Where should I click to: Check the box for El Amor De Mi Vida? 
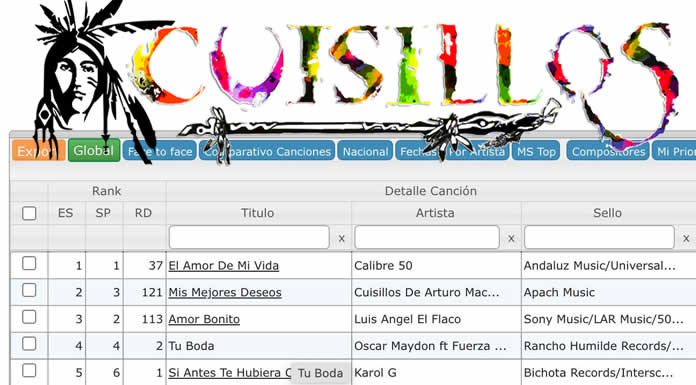[29, 263]
